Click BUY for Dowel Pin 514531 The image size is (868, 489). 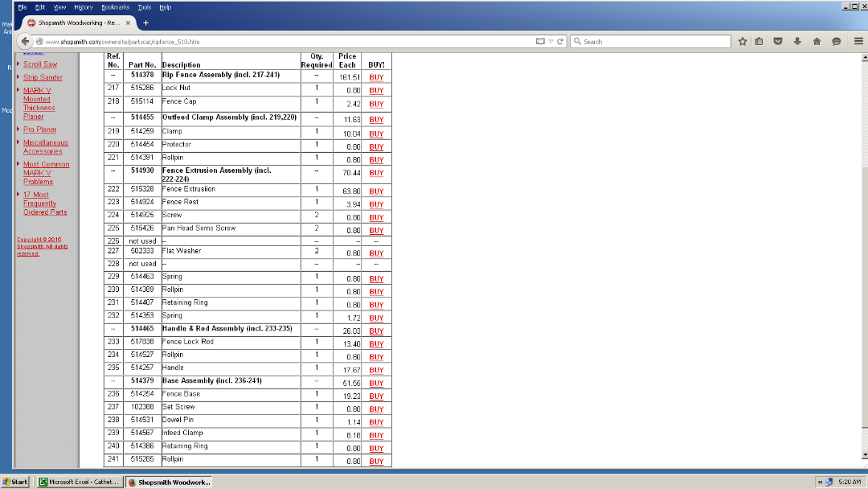point(376,422)
